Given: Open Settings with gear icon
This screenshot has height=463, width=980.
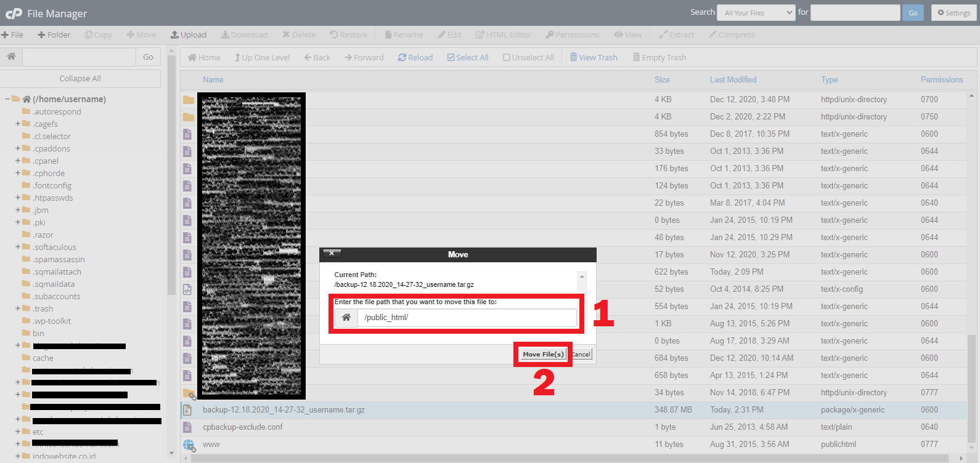Looking at the screenshot, I should [x=954, y=12].
